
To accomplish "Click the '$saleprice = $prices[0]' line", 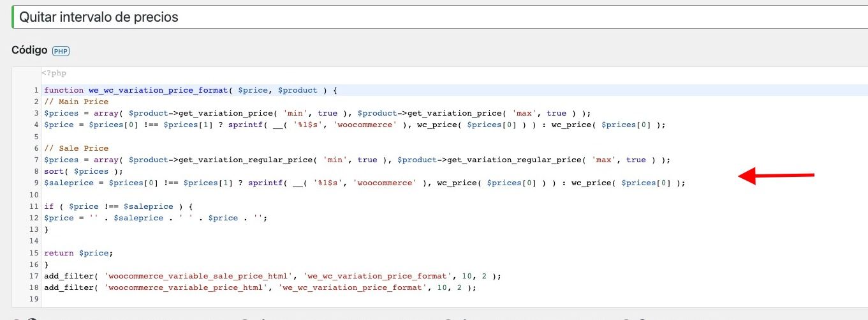I will (365, 183).
